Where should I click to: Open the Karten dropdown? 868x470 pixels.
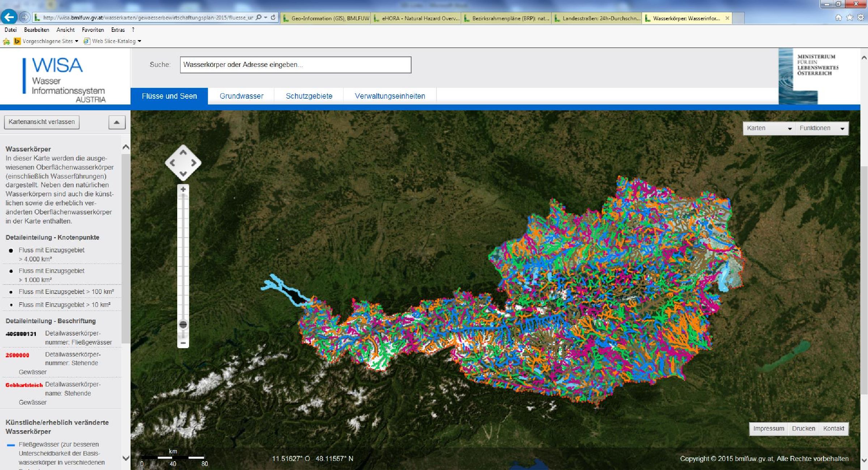(x=769, y=128)
